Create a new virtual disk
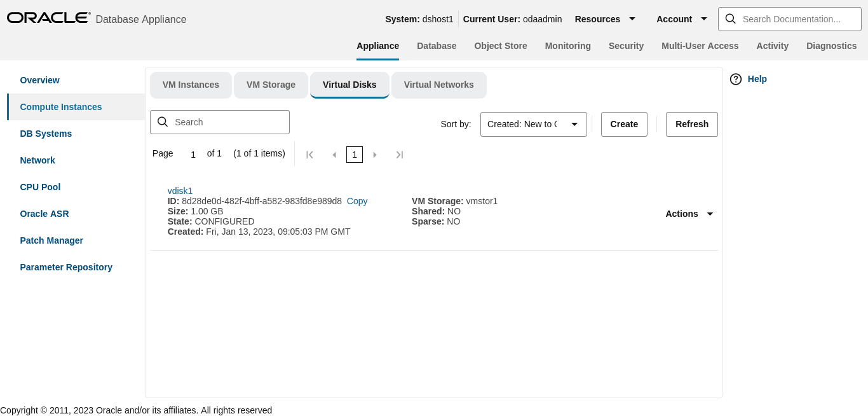Image resolution: width=868 pixels, height=416 pixels. (x=623, y=124)
